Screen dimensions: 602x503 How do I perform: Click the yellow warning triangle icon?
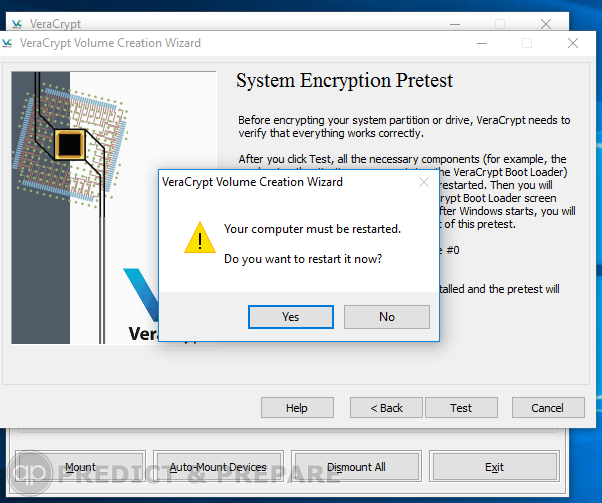(x=200, y=238)
